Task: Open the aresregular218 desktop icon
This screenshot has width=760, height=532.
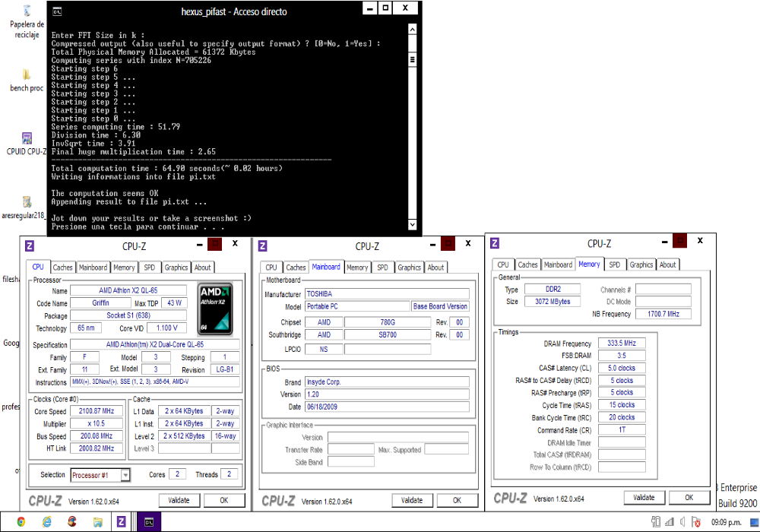Action: pyautogui.click(x=27, y=207)
